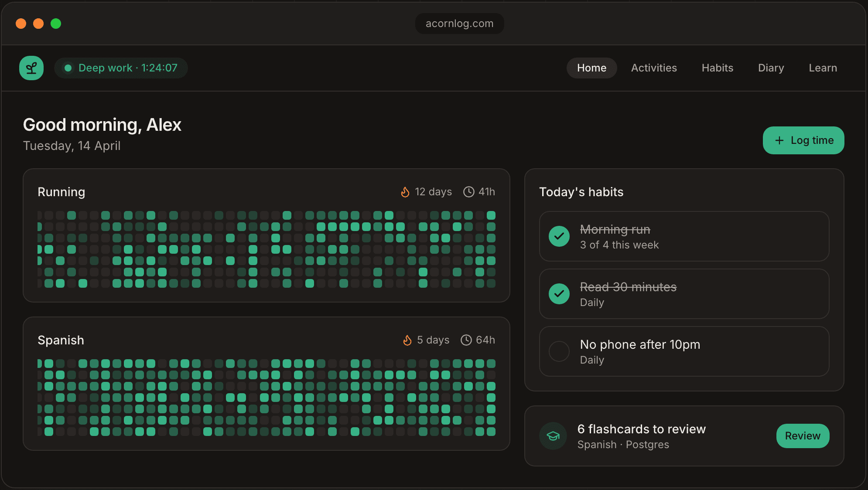Click the Tuesday, 14 April date
The width and height of the screenshot is (868, 490).
tap(72, 146)
